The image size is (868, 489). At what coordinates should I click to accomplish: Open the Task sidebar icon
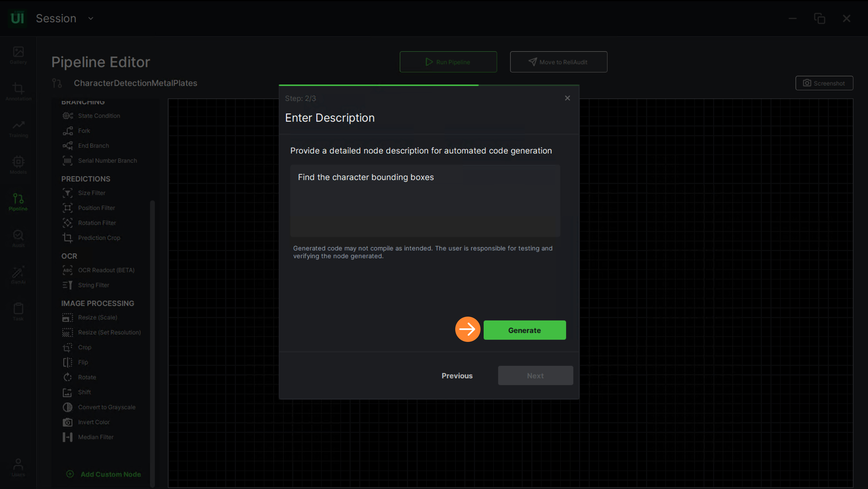18,312
